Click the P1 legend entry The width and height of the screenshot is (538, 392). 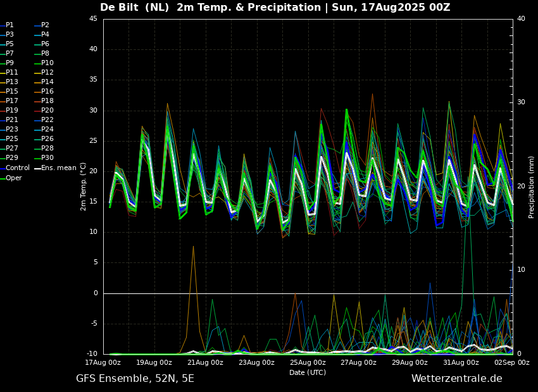click(9, 25)
